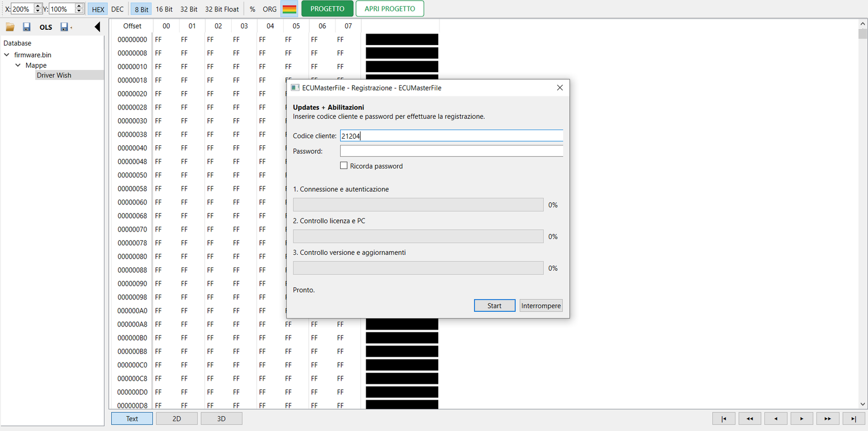The width and height of the screenshot is (868, 431).
Task: Click the vertical scrollbar down arrow
Action: tap(863, 404)
